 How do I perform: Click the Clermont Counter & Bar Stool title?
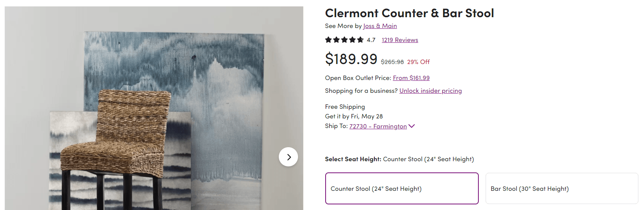click(410, 13)
